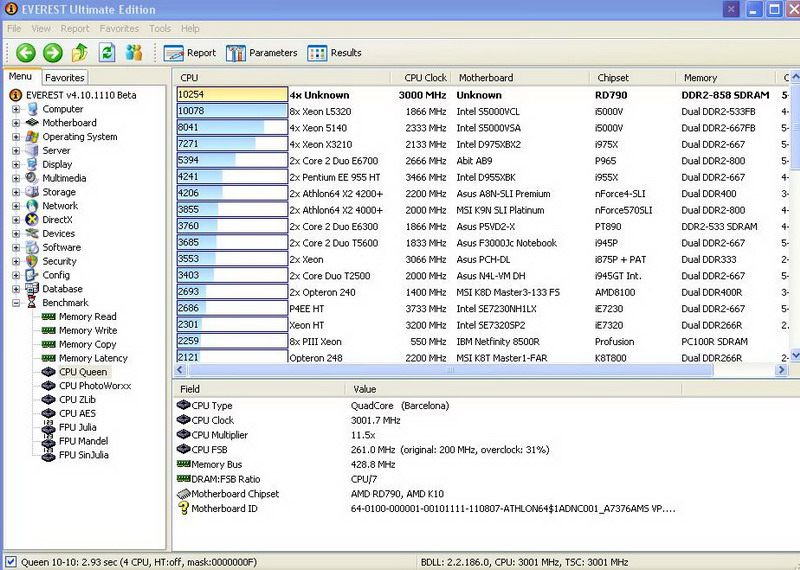Open the Tools menu
This screenshot has height=570, width=800.
point(160,29)
